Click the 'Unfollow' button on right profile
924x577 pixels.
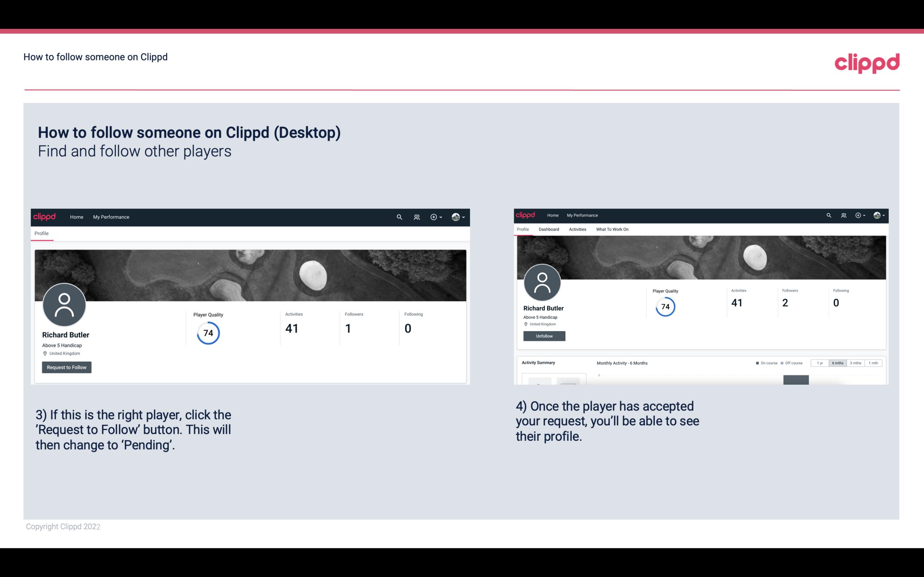point(544,336)
